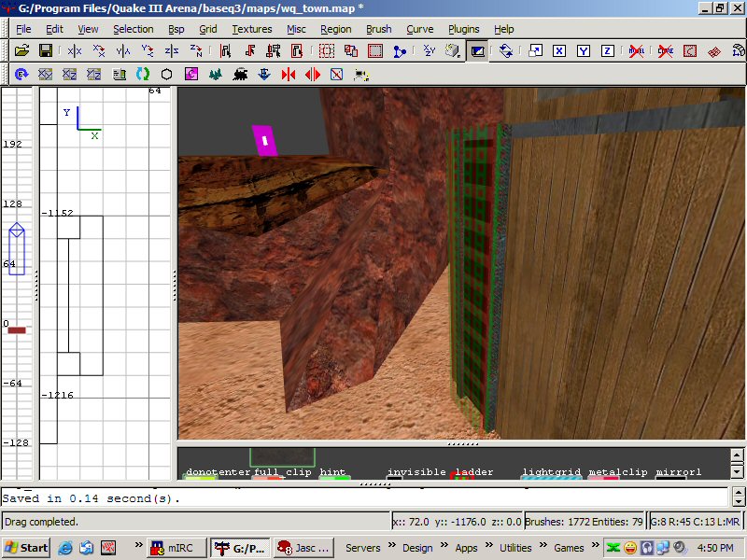The image size is (747, 560).
Task: Open the Selection menu
Action: 134,29
